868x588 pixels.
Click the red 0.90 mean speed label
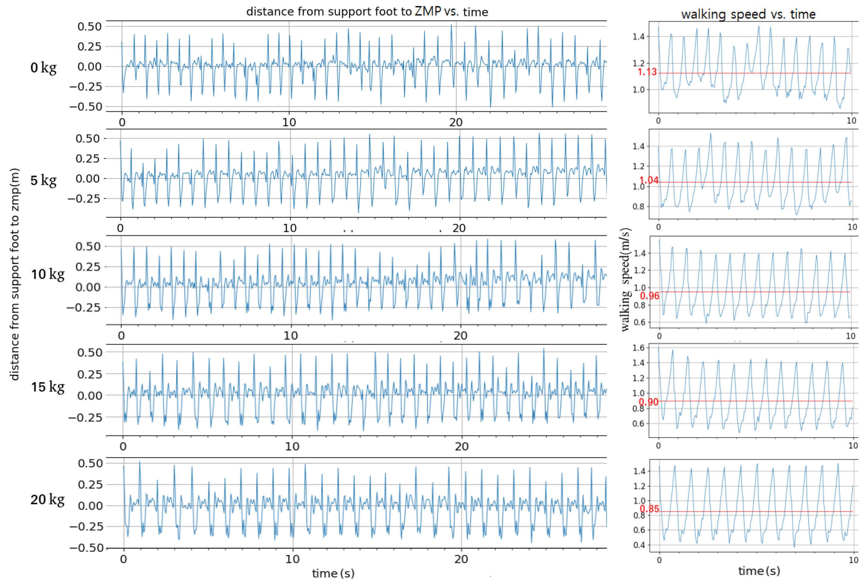click(648, 402)
